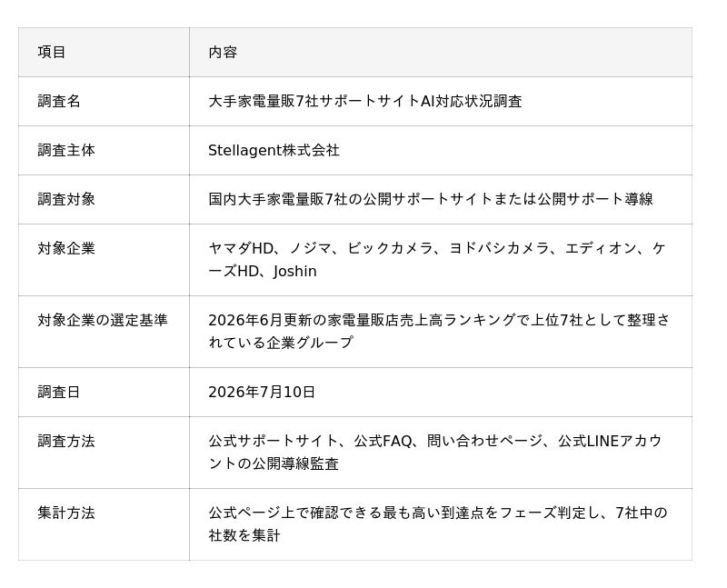Click the 項目 column header
The width and height of the screenshot is (727, 588).
coord(52,52)
